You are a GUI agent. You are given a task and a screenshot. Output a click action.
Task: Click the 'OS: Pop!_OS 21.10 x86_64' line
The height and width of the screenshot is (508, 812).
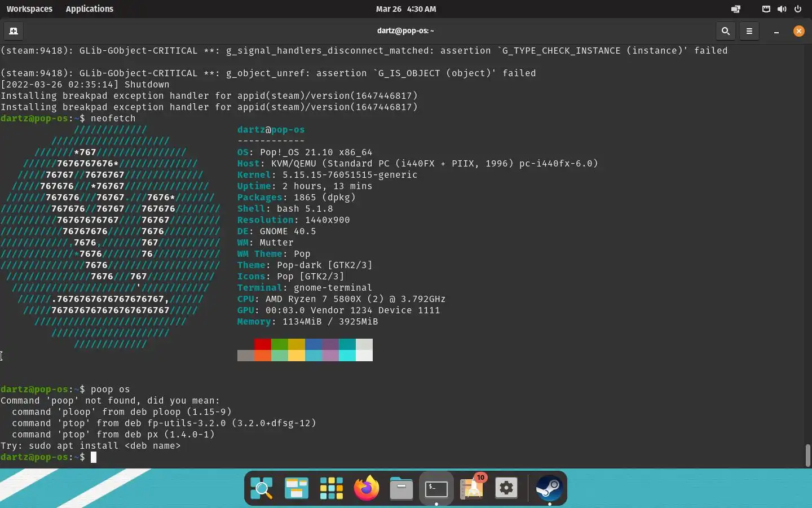(x=305, y=152)
